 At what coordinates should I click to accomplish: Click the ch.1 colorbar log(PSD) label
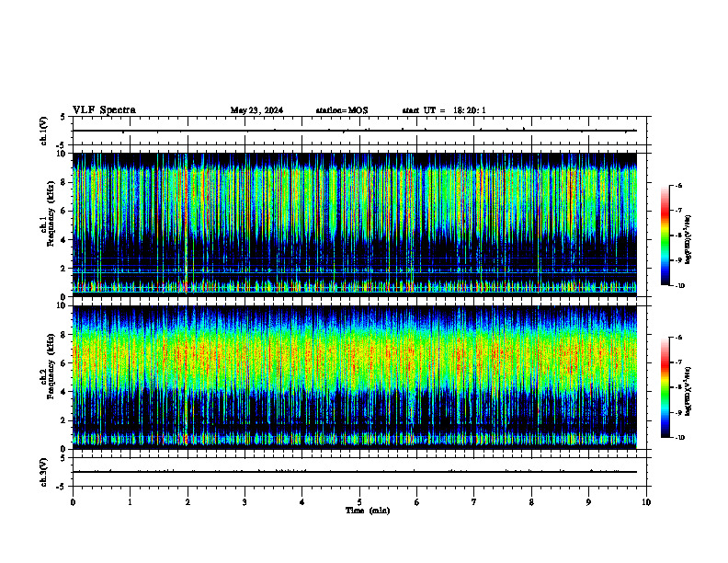pos(688,239)
